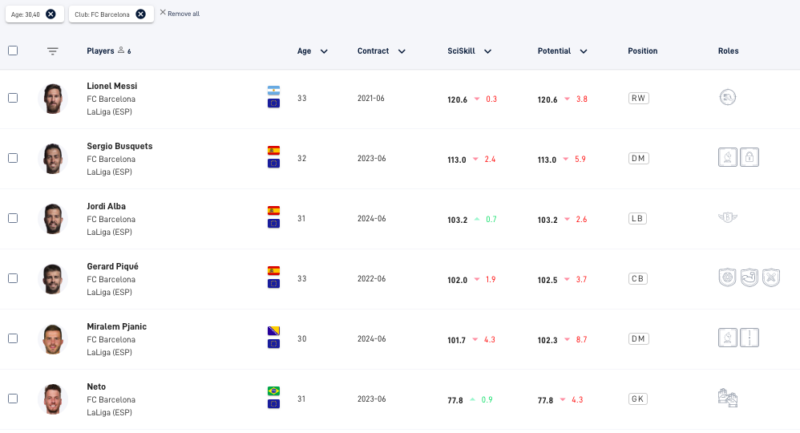Click Piqué's CB position badge
The image size is (800, 433).
click(x=638, y=279)
